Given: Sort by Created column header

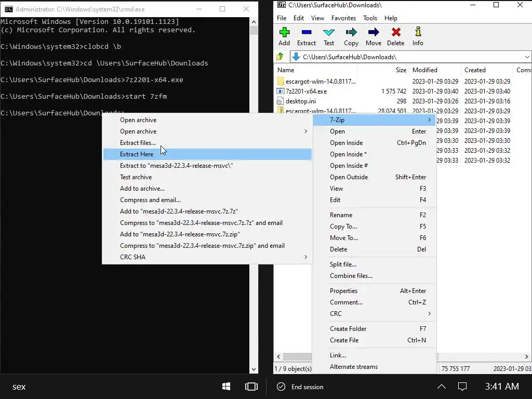Looking at the screenshot, I should click(x=487, y=70).
